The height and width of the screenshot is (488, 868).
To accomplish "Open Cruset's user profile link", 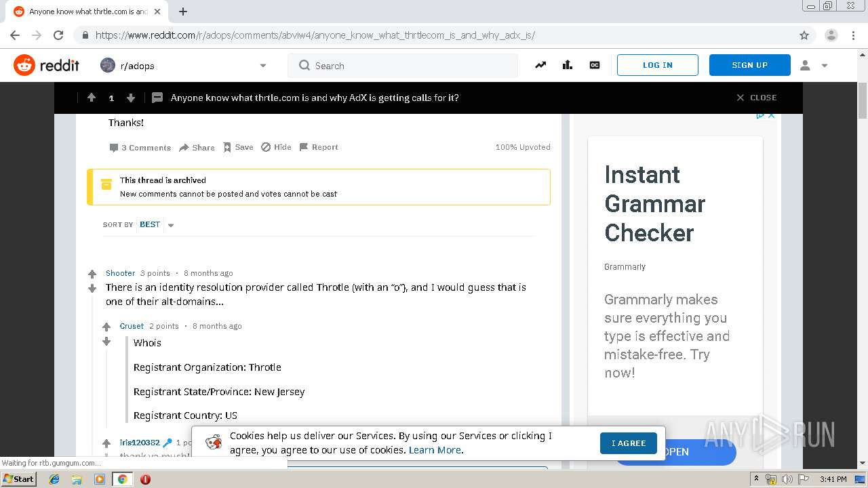I will click(x=132, y=326).
